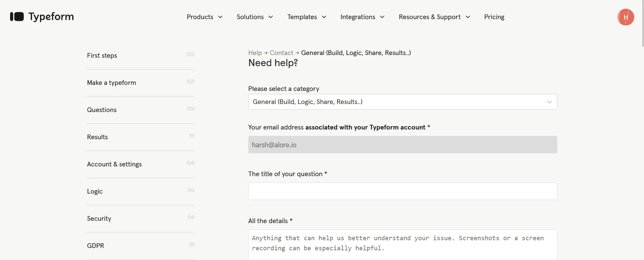Image resolution: width=644 pixels, height=260 pixels.
Task: Follow the Contact breadcrumb link
Action: tap(282, 53)
